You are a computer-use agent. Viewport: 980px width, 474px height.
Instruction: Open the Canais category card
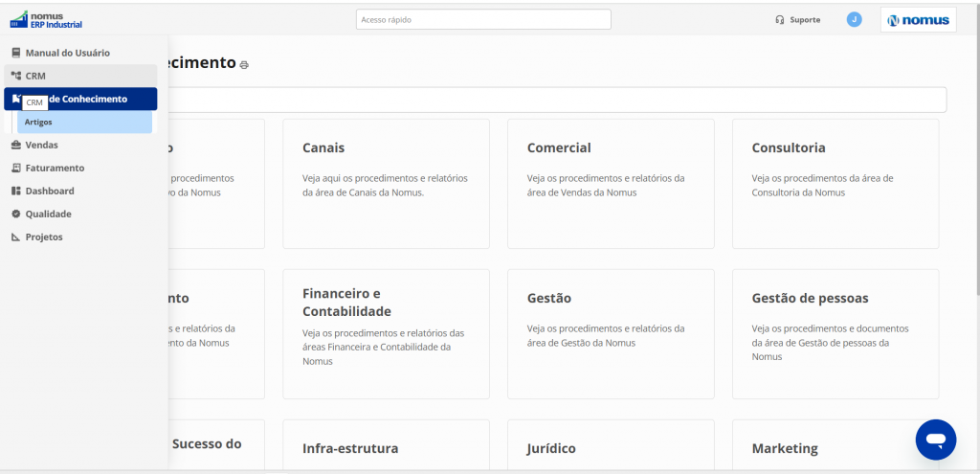coord(386,183)
